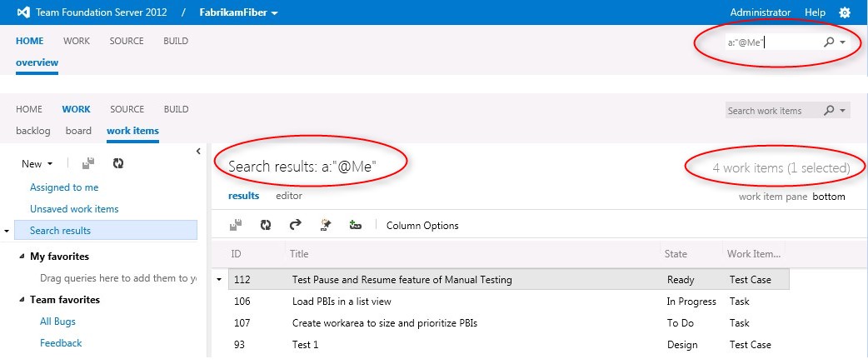Open dropdown arrow beside top search magnifier
The height and width of the screenshot is (364, 868).
[x=842, y=42]
